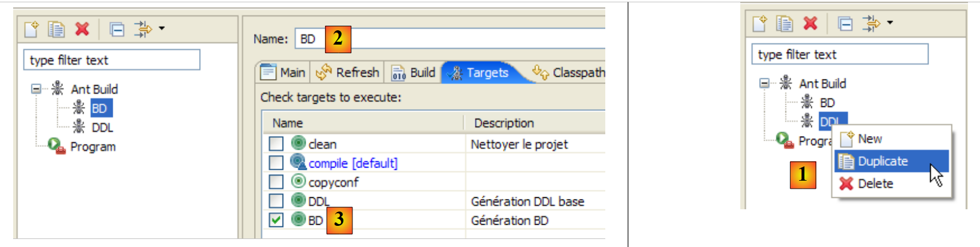Check the compile [default] target

[276, 163]
